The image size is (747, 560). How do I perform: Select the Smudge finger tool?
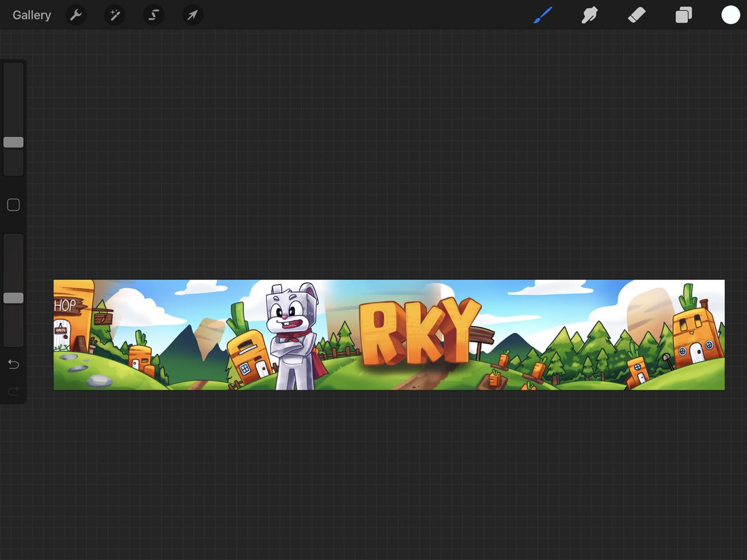pos(590,15)
